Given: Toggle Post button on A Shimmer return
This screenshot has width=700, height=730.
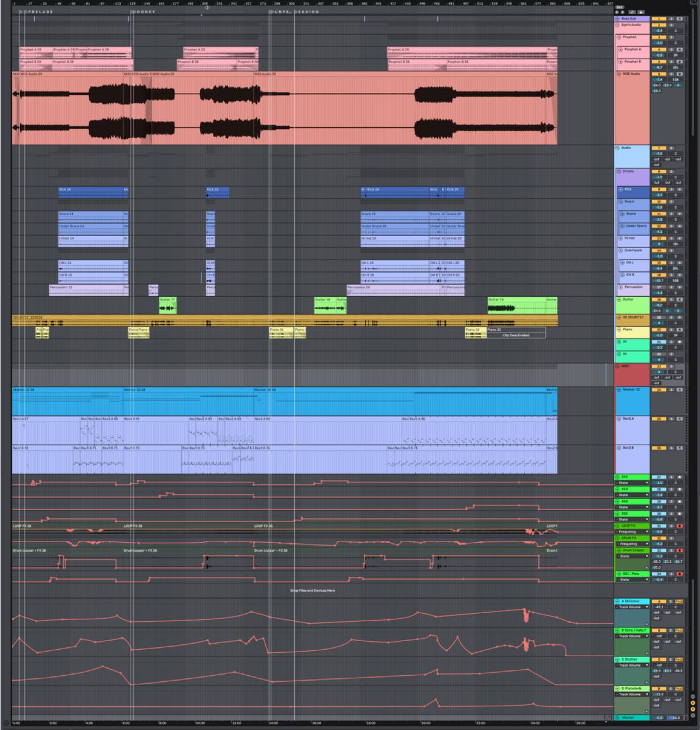Looking at the screenshot, I should [679, 601].
